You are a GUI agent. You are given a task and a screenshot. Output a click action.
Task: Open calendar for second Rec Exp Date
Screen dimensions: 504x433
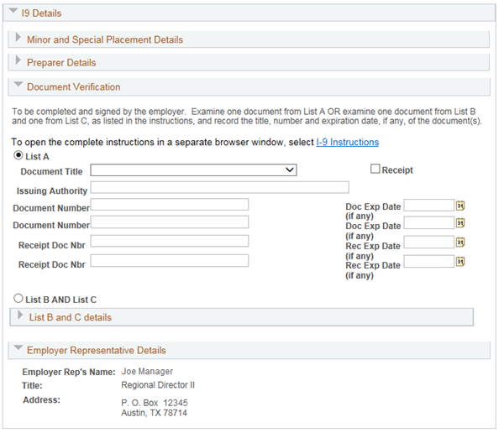(x=459, y=261)
